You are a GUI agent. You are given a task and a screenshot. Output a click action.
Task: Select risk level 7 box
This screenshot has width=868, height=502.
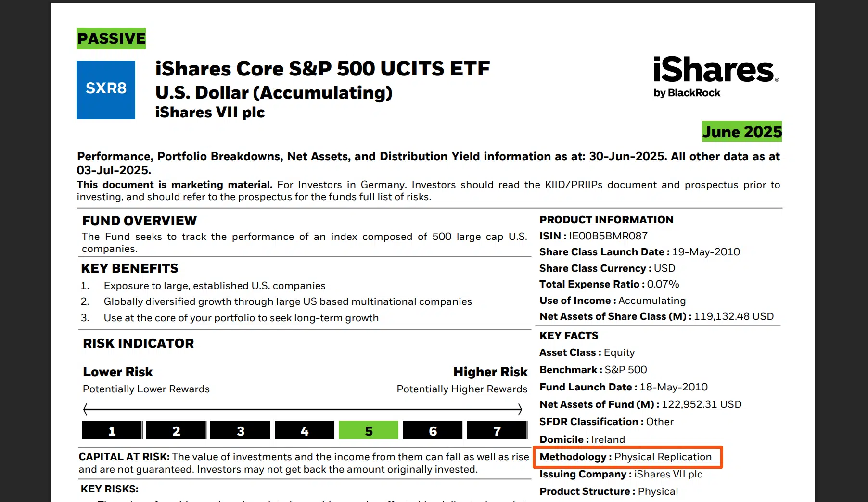[497, 430]
